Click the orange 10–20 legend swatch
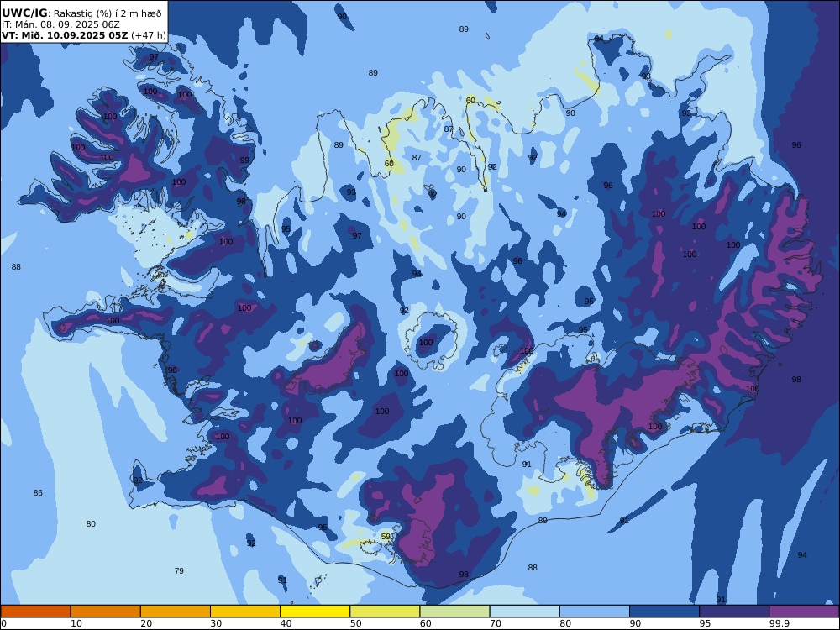 tap(106, 612)
